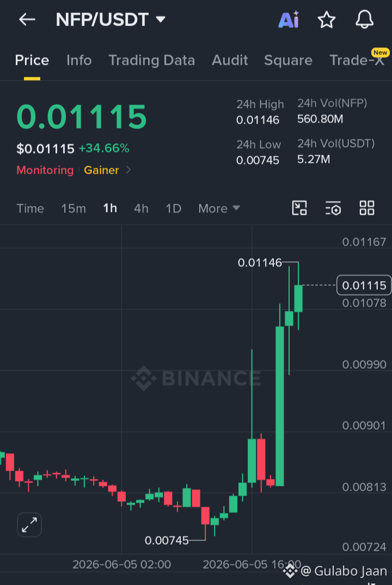
Task: Select the 4h chart interval
Action: [141, 208]
